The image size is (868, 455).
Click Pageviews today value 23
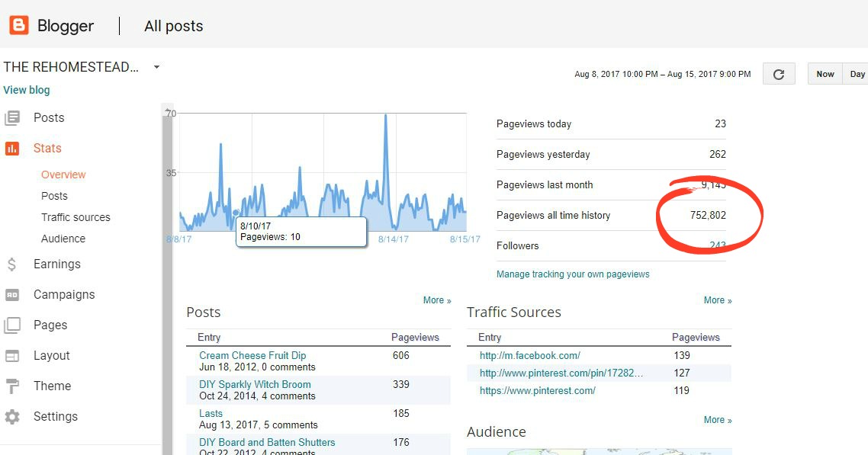[720, 123]
